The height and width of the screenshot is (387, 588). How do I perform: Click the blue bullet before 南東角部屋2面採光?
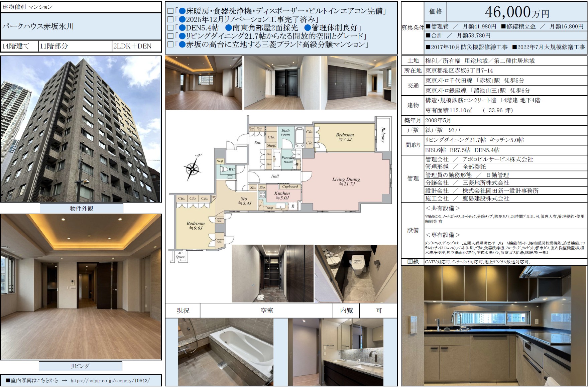click(229, 28)
